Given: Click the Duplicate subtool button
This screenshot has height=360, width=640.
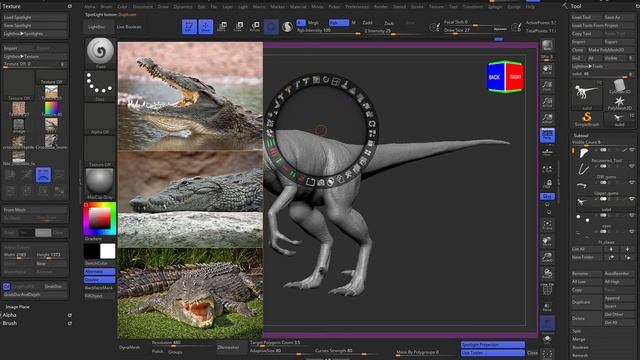Looking at the screenshot, I should pyautogui.click(x=586, y=302).
